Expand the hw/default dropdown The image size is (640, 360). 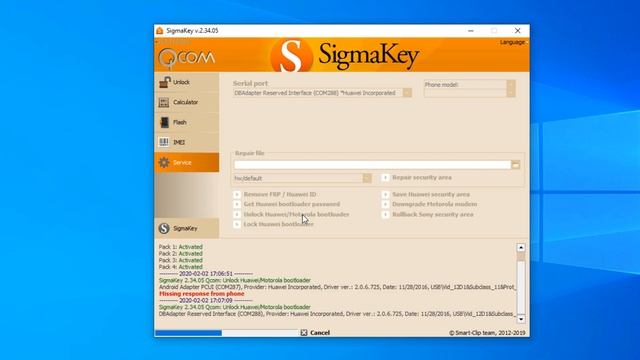[x=367, y=178]
